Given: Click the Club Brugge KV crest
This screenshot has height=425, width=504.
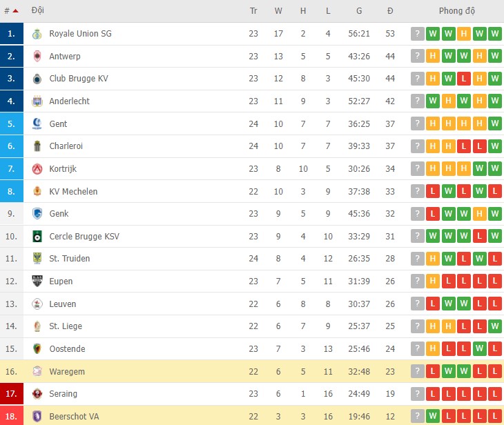Looking at the screenshot, I should (x=37, y=79).
